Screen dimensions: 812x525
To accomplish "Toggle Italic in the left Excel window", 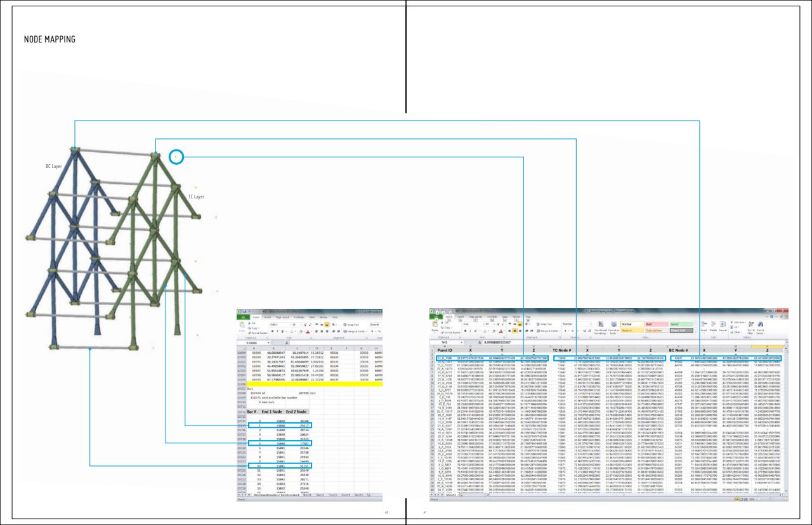I will [x=277, y=331].
